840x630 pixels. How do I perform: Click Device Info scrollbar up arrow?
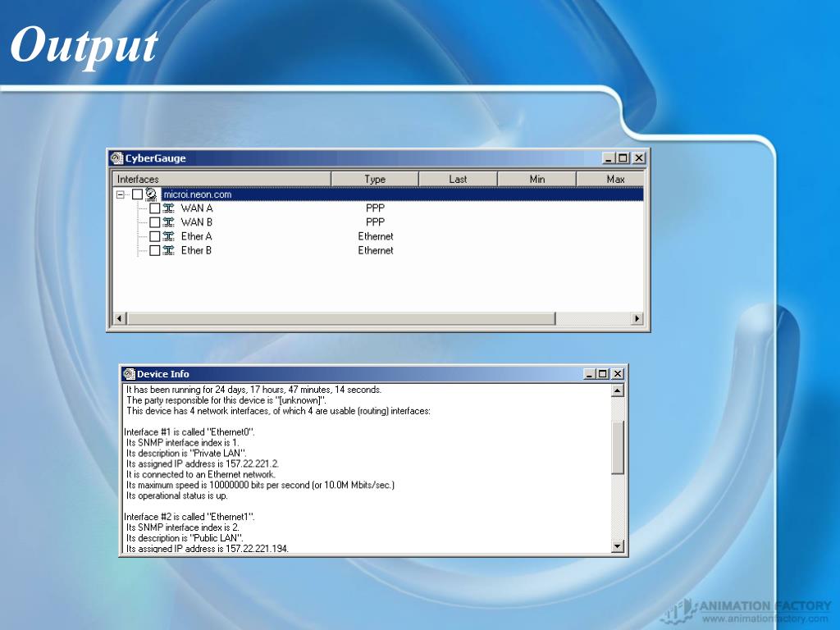[x=618, y=390]
